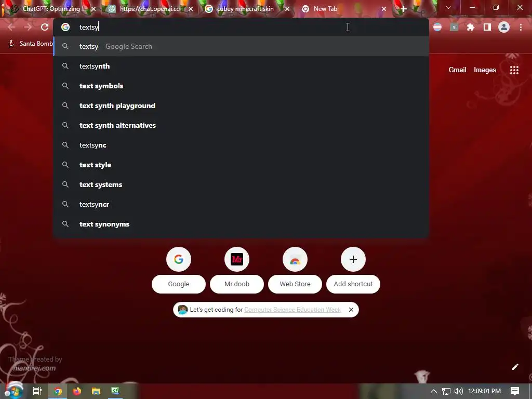Open the Computer Science Education Week link
Image resolution: width=532 pixels, height=399 pixels.
click(x=292, y=310)
